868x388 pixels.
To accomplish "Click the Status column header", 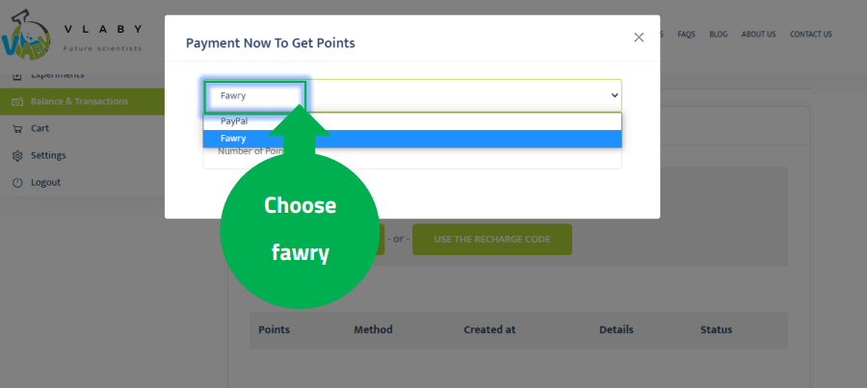I will [x=716, y=329].
